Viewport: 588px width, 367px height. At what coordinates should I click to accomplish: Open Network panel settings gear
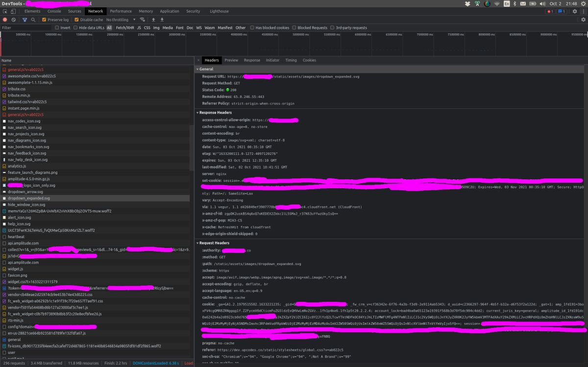[x=583, y=20]
